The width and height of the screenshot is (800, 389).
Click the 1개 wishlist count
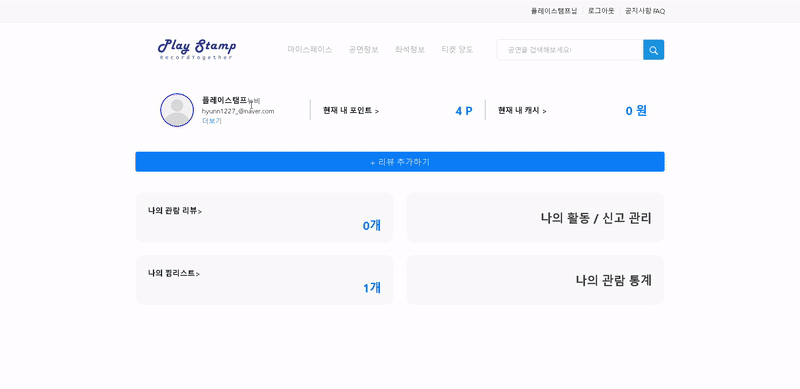[x=371, y=288]
